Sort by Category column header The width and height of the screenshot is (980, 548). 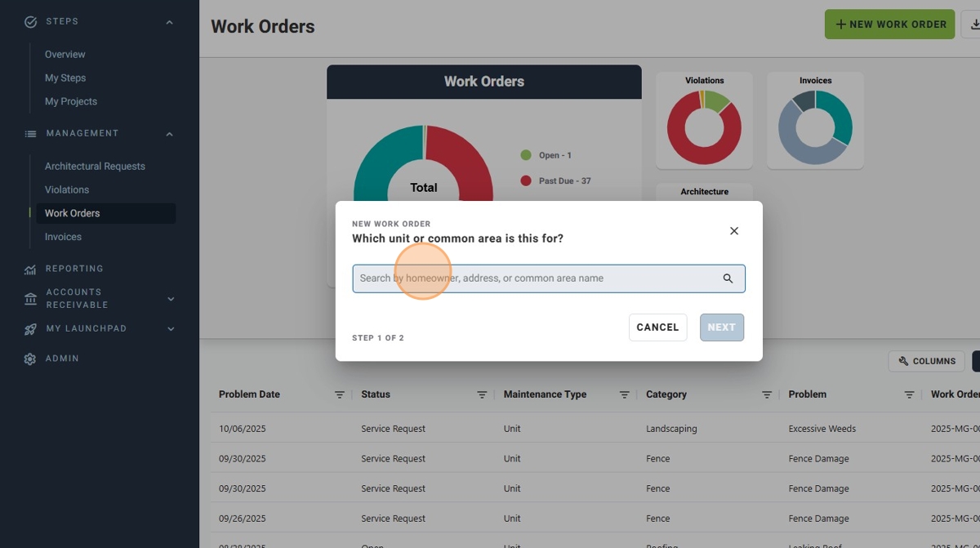(x=666, y=394)
